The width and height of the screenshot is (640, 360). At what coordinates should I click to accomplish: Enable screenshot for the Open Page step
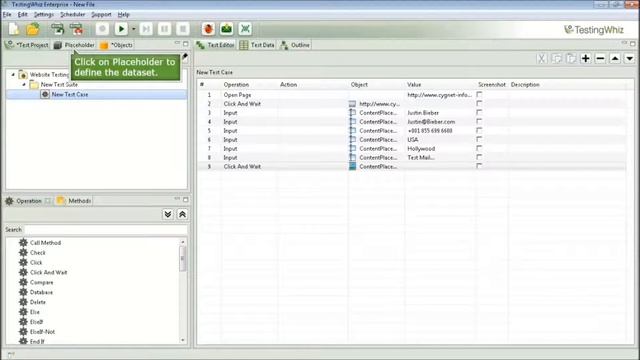pyautogui.click(x=479, y=94)
